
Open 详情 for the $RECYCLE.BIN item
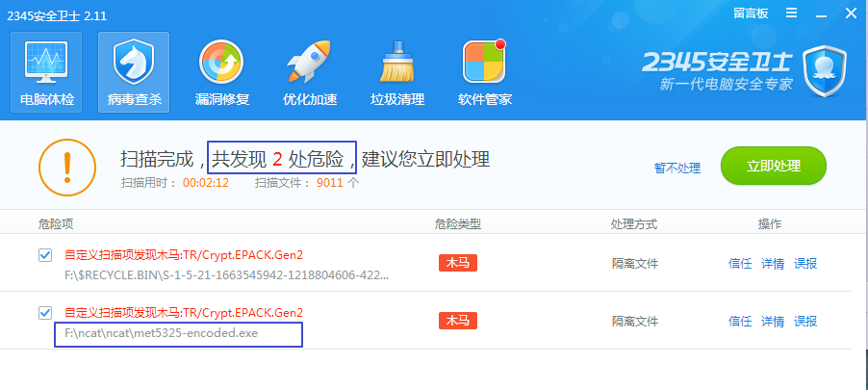(x=773, y=264)
